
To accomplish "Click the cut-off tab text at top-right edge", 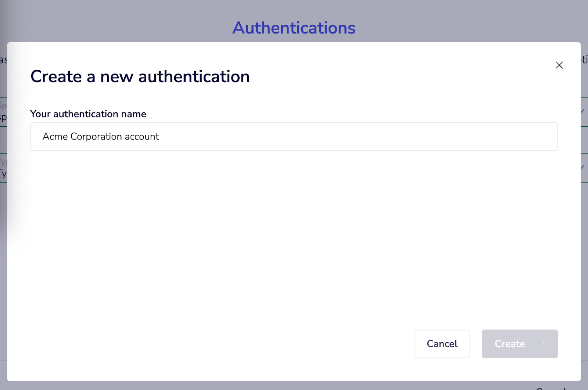I will point(584,59).
